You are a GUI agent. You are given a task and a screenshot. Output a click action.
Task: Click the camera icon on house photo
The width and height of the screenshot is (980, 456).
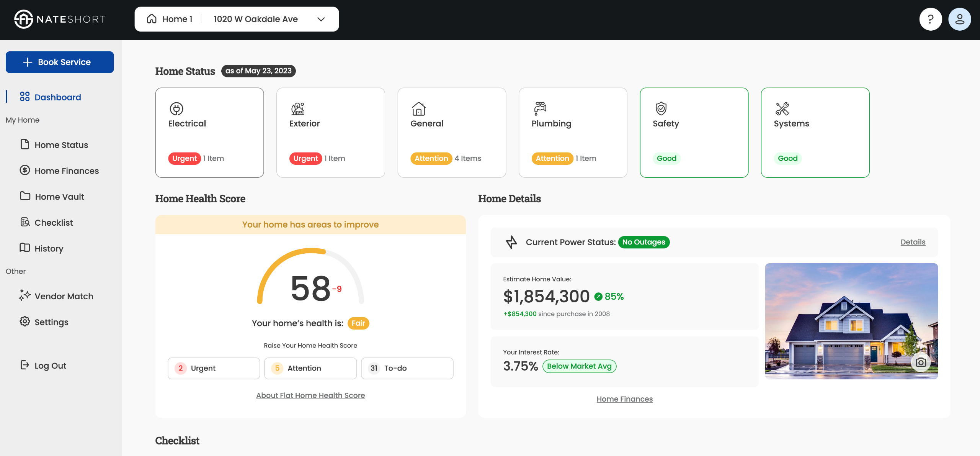pos(920,362)
